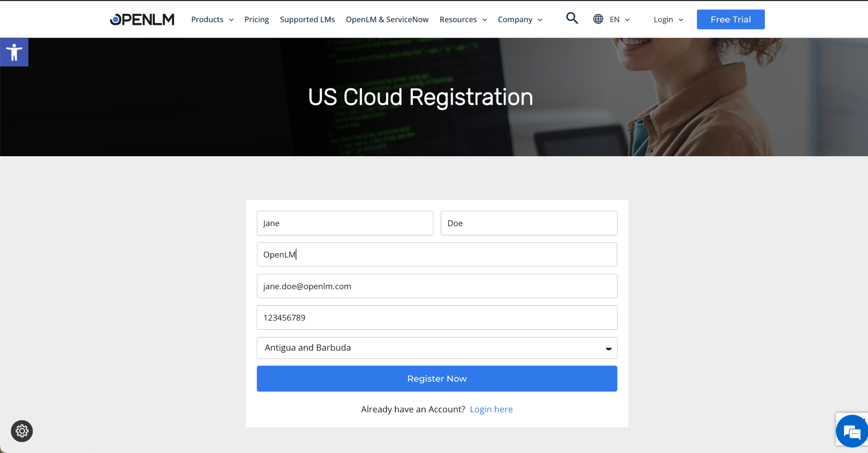Focus the phone number field 123456789
The width and height of the screenshot is (868, 453).
[437, 318]
